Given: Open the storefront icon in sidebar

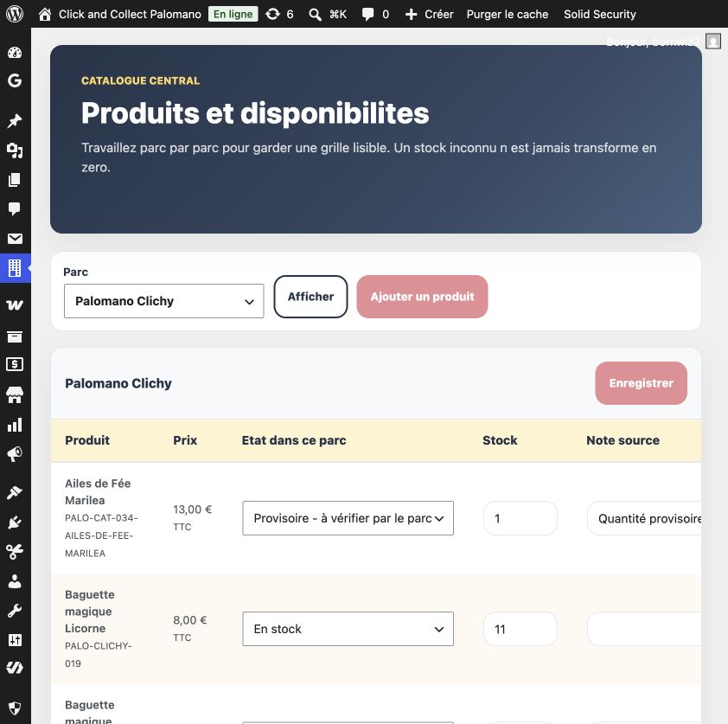Looking at the screenshot, I should (15, 394).
